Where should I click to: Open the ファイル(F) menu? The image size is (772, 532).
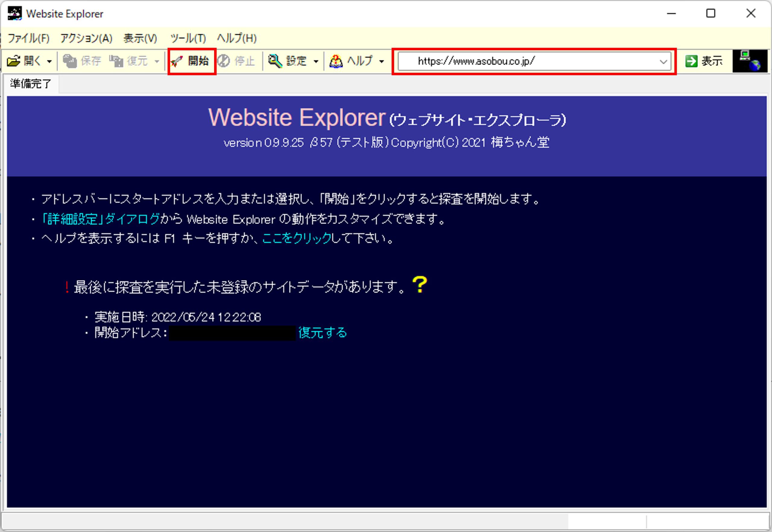coord(29,38)
